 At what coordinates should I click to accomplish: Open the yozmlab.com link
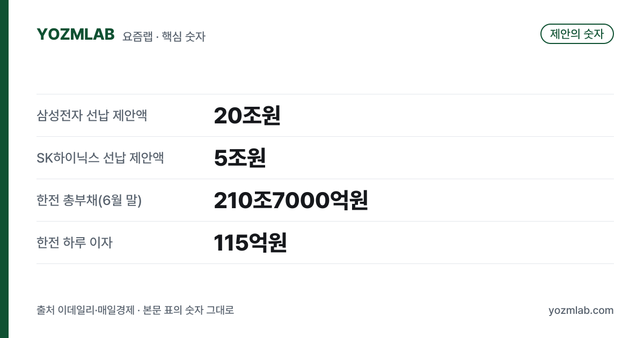point(581,310)
